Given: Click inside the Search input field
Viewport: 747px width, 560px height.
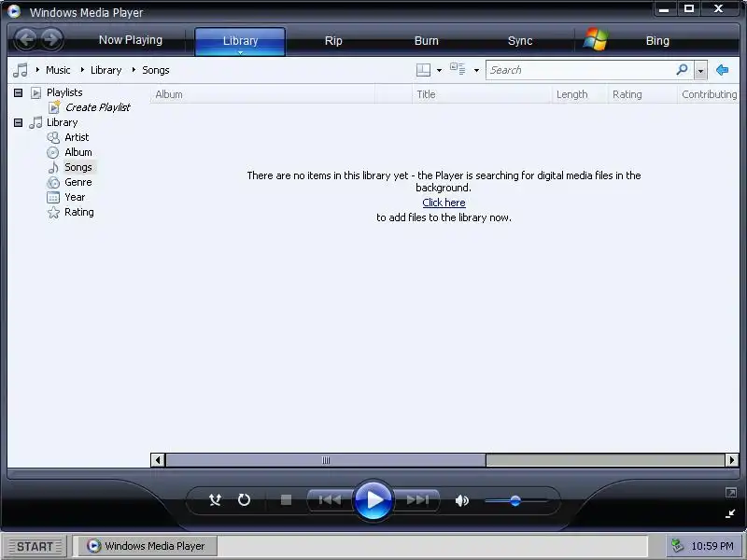Looking at the screenshot, I should [x=581, y=70].
